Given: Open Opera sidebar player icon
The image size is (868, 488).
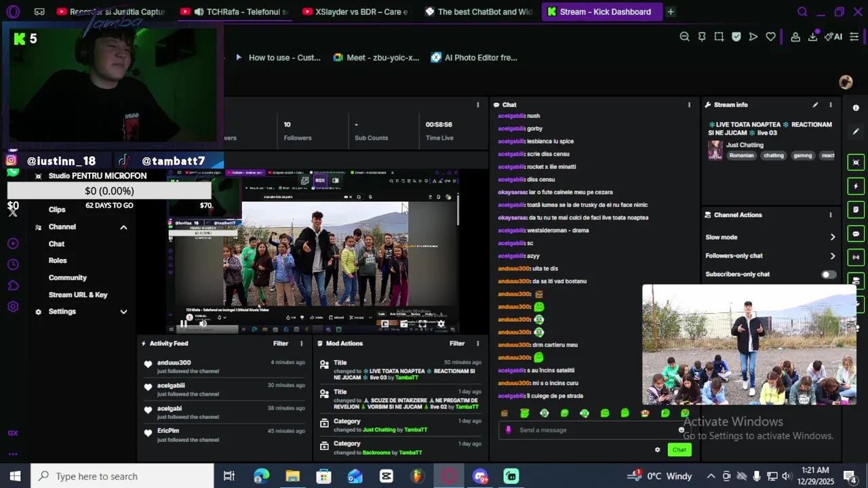Looking at the screenshot, I should [x=13, y=243].
